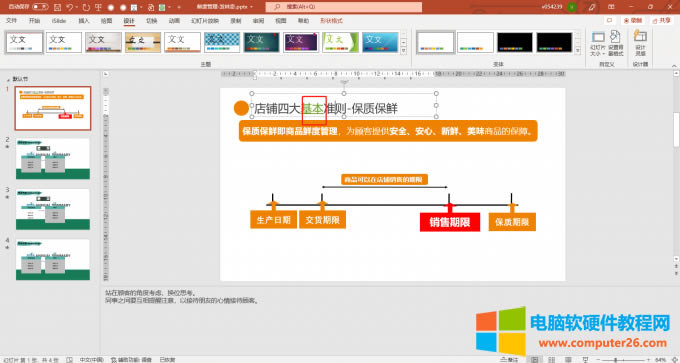680x363 pixels.
Task: Select slide 3 thumbnail
Action: [53, 209]
